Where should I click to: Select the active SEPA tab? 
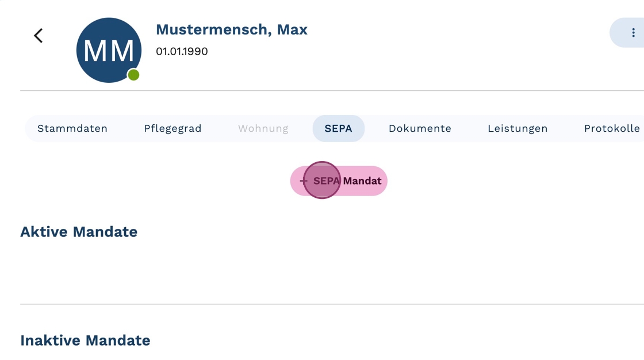(339, 129)
